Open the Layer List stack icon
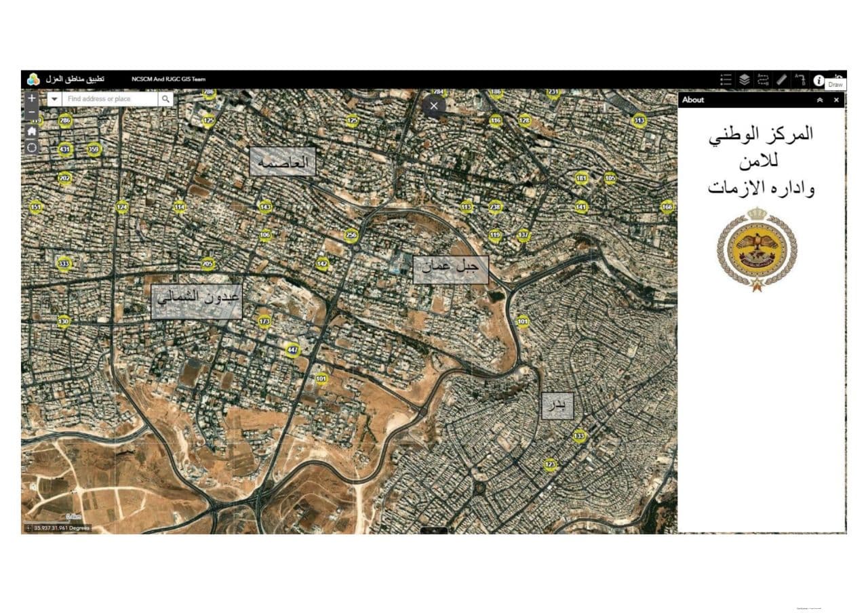868x613 pixels. (744, 80)
